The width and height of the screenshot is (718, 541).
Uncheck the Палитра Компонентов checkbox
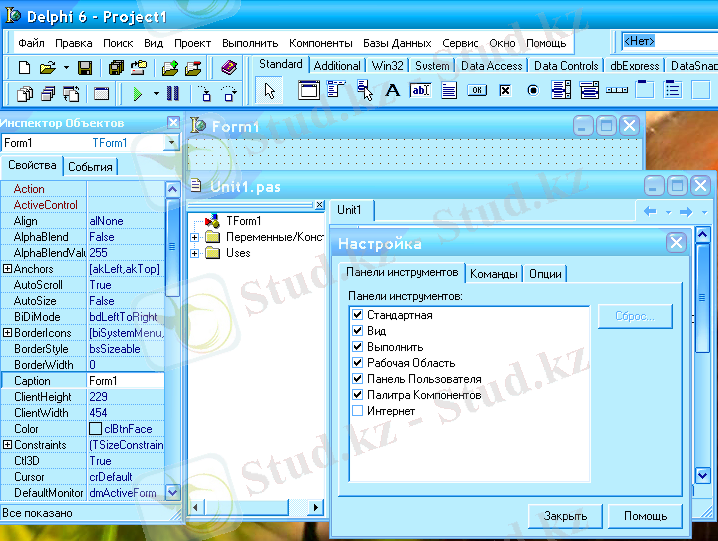click(358, 395)
